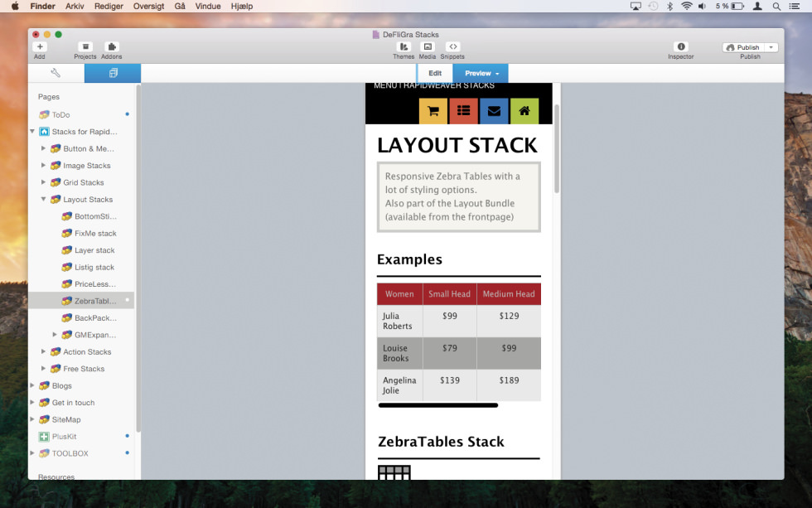Expand the Get in touch item
Viewport: 812px width, 508px height.
pyautogui.click(x=32, y=403)
